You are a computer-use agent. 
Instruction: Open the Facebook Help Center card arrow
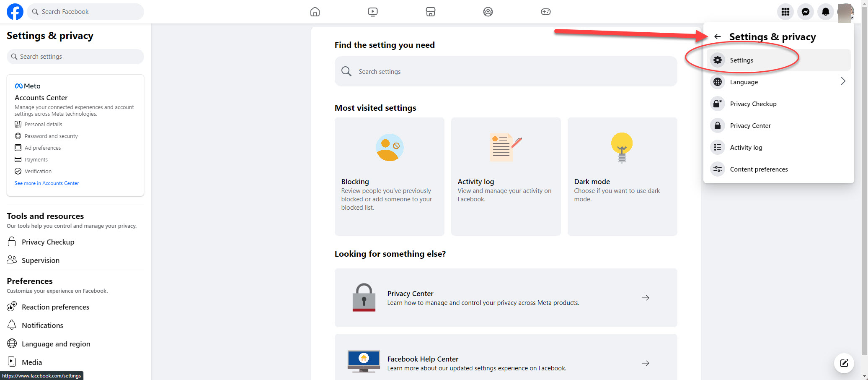click(x=645, y=363)
